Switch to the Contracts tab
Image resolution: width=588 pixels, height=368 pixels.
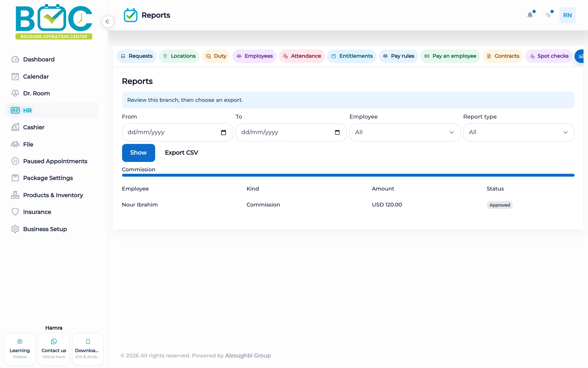(503, 56)
